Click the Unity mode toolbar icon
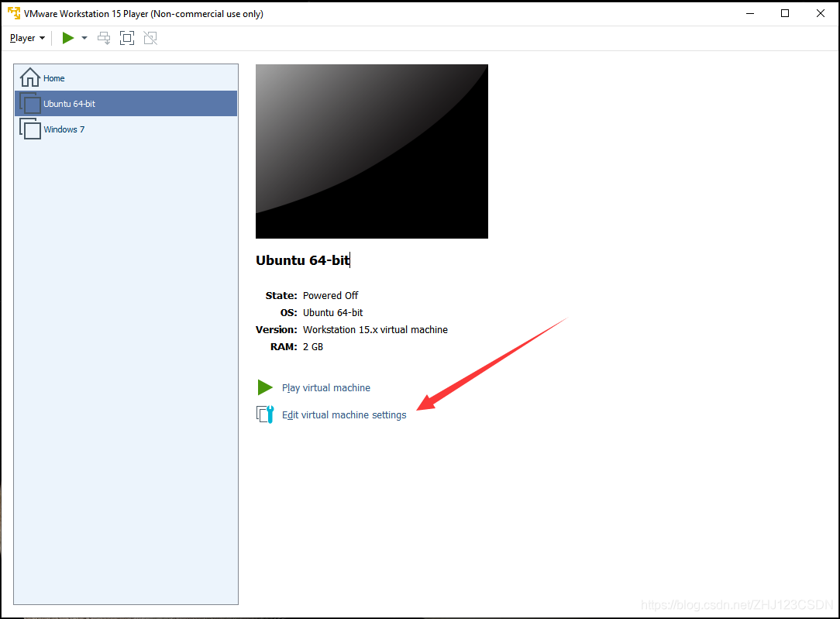The width and height of the screenshot is (840, 619). pos(150,38)
